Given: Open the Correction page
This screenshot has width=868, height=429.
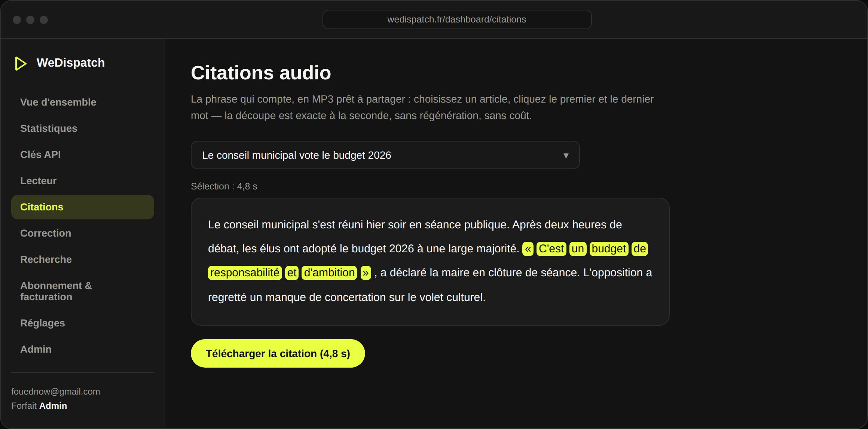Looking at the screenshot, I should pyautogui.click(x=83, y=233).
